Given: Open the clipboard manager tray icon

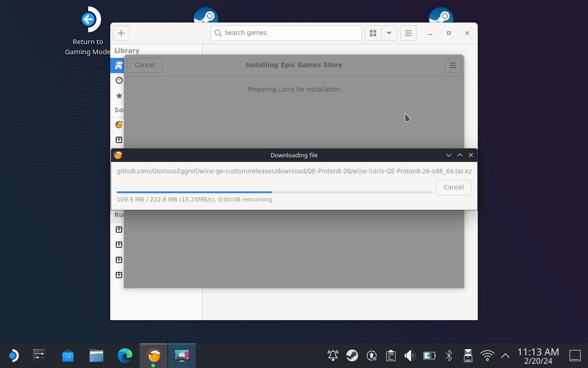Looking at the screenshot, I should [x=390, y=355].
